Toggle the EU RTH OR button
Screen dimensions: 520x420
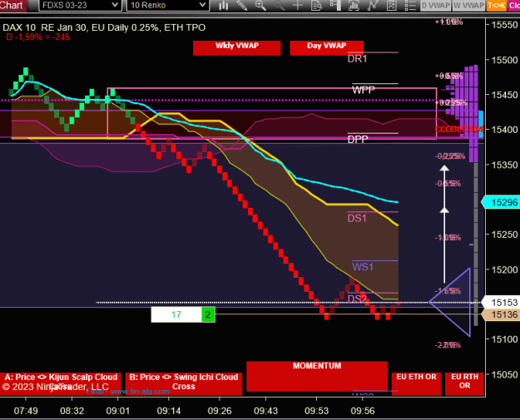pos(464,383)
